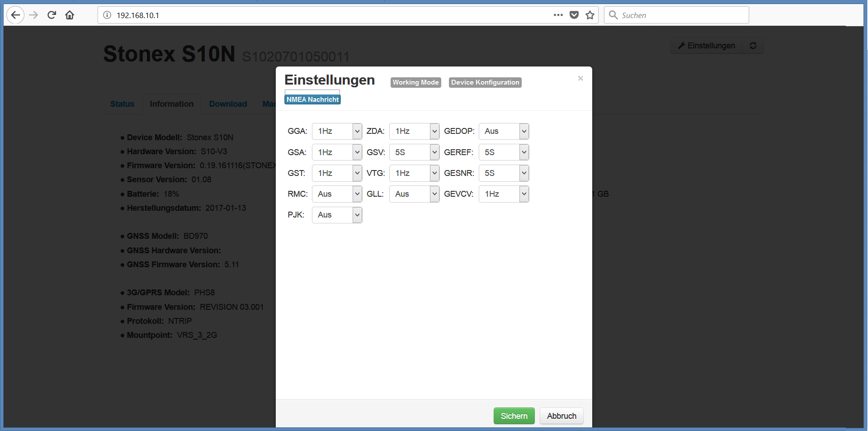Open the GST rate dropdown

coord(337,173)
